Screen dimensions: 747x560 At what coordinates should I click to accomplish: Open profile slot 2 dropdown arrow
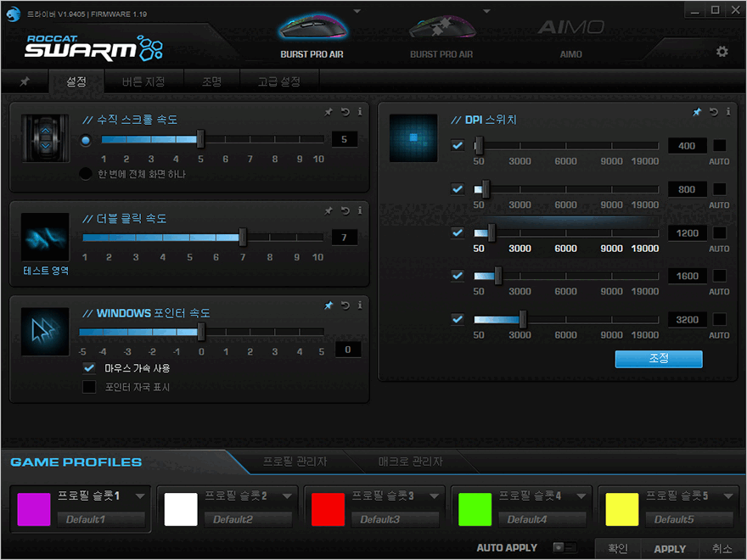point(287,496)
